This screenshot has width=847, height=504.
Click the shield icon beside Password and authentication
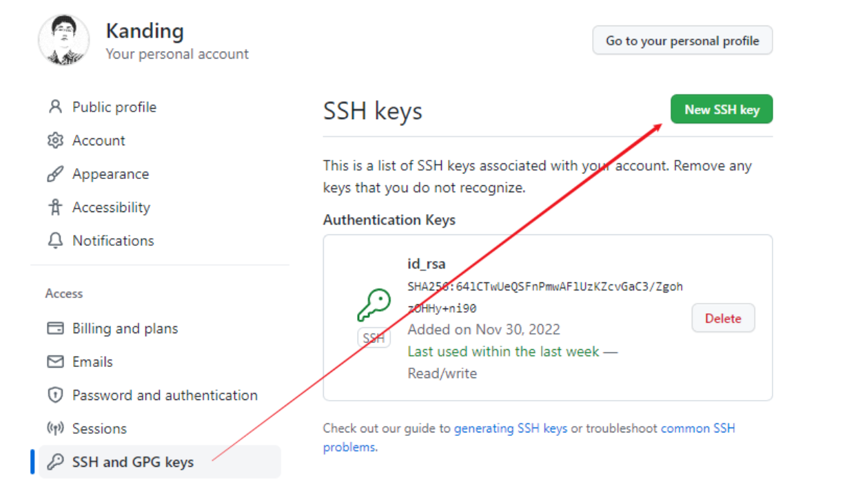(55, 395)
